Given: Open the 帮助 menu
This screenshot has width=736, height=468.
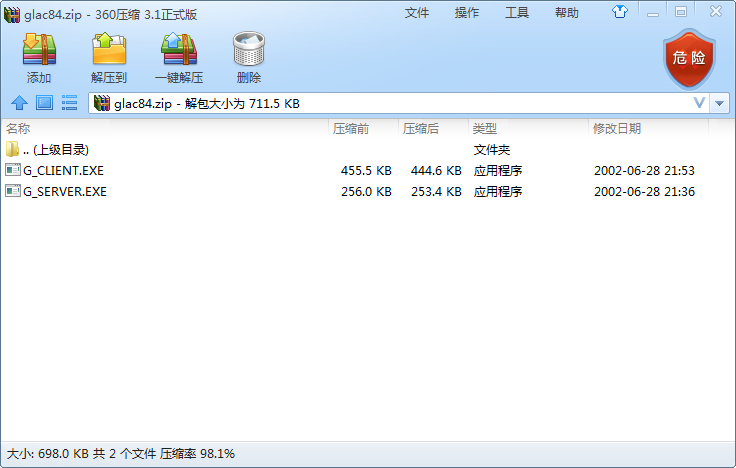Looking at the screenshot, I should (567, 13).
